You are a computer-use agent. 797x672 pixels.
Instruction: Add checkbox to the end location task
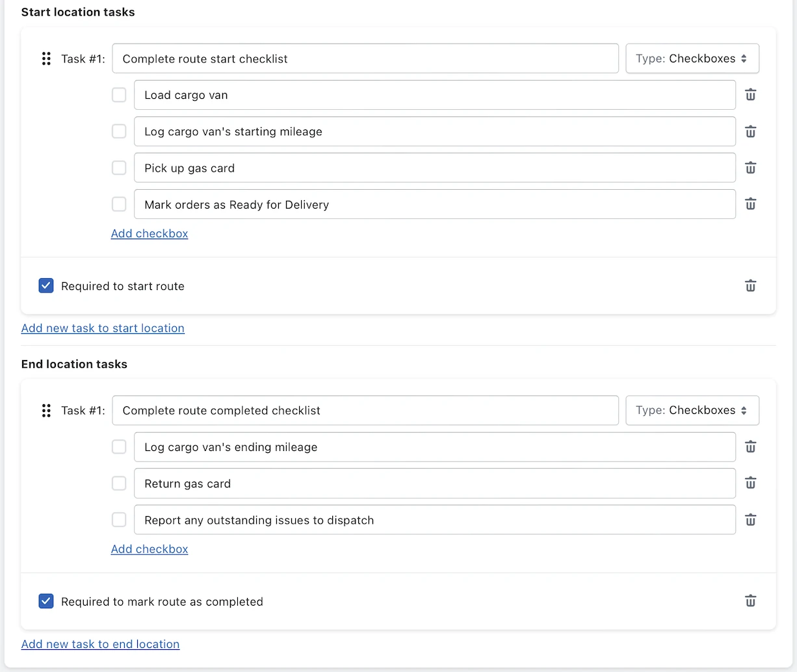[150, 549]
